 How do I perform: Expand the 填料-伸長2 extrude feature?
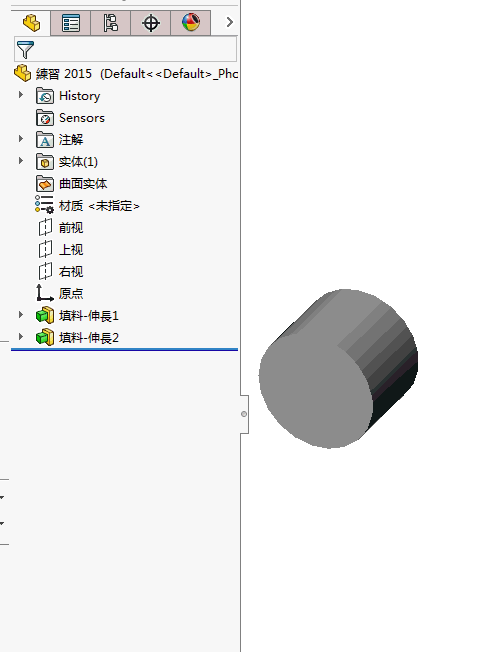point(20,336)
